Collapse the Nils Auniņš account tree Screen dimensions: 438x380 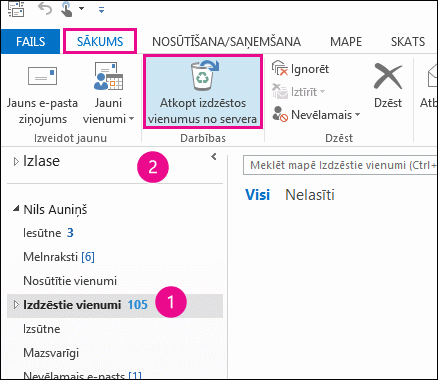pyautogui.click(x=16, y=209)
